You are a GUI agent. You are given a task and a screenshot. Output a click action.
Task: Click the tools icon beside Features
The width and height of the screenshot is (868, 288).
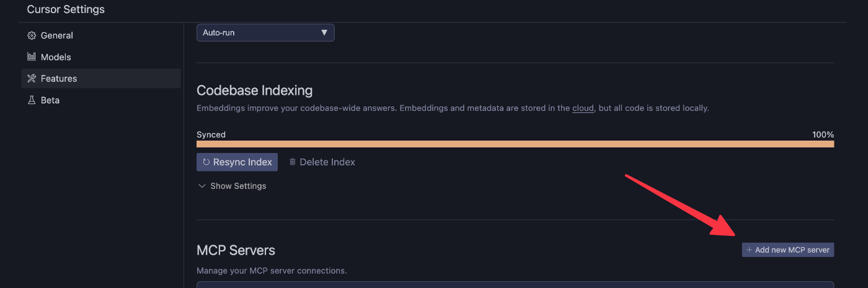point(32,79)
